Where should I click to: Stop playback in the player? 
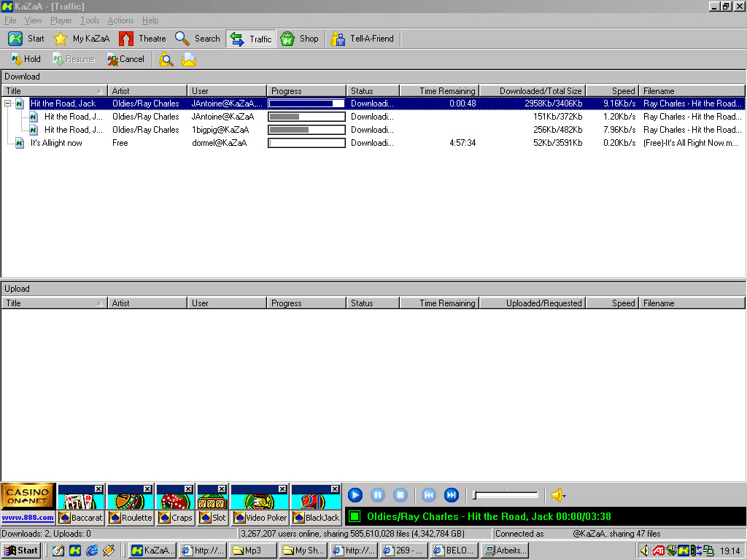400,495
